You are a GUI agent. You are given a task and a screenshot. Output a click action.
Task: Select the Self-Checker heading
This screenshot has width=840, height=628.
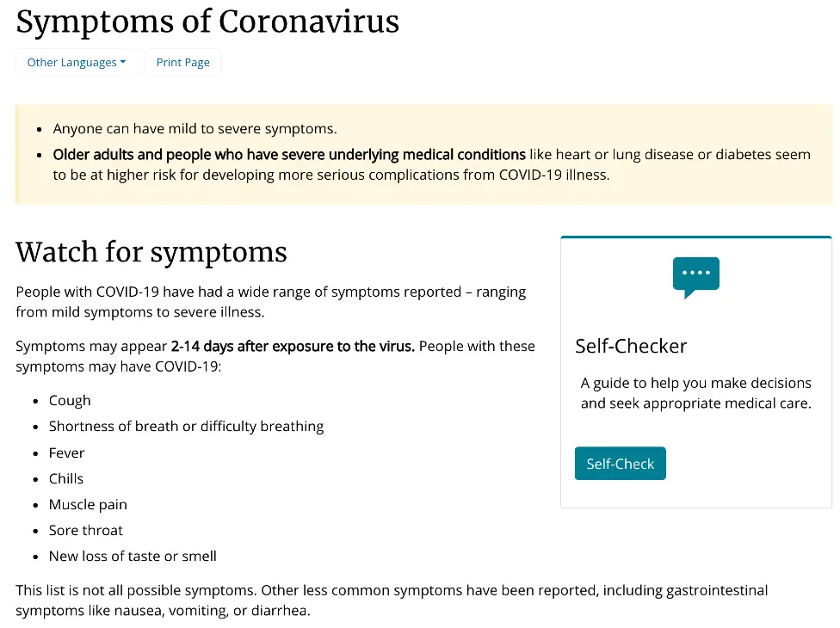(631, 346)
